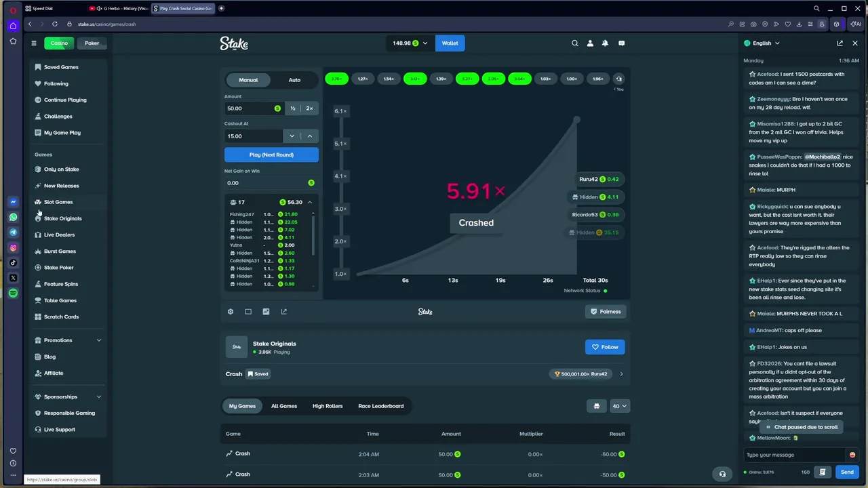Open the Live Dealers sidebar link
This screenshot has height=488, width=868.
coord(59,235)
